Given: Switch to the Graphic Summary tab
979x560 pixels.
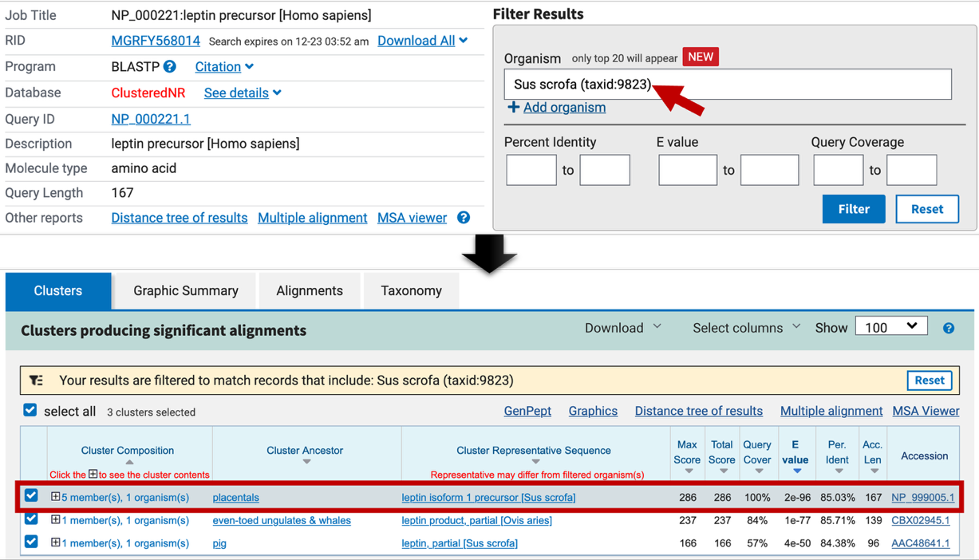Looking at the screenshot, I should [x=185, y=291].
